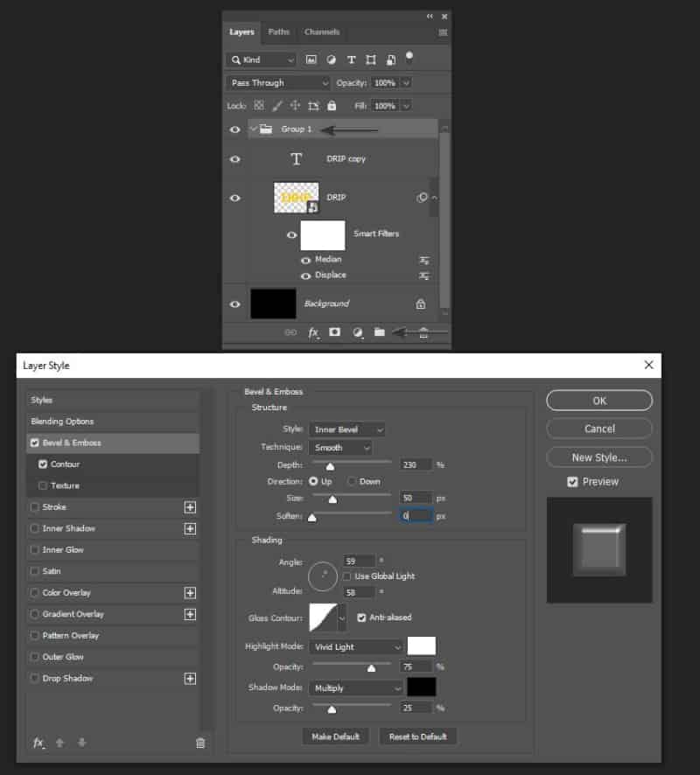Move effect down arrow icon

click(x=82, y=743)
